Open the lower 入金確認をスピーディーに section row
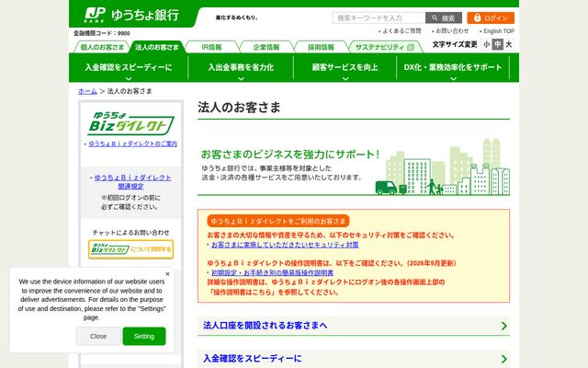Viewport: 588px width, 368px height. point(354,359)
